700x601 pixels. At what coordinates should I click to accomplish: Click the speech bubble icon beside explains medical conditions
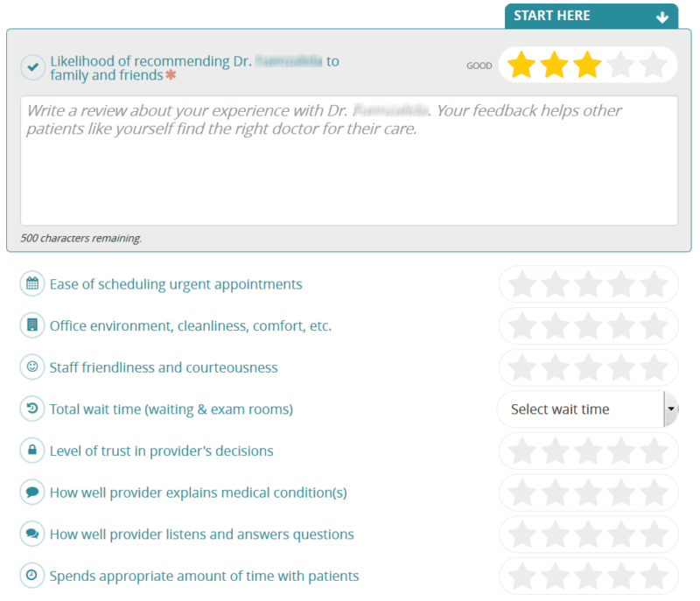click(x=31, y=492)
